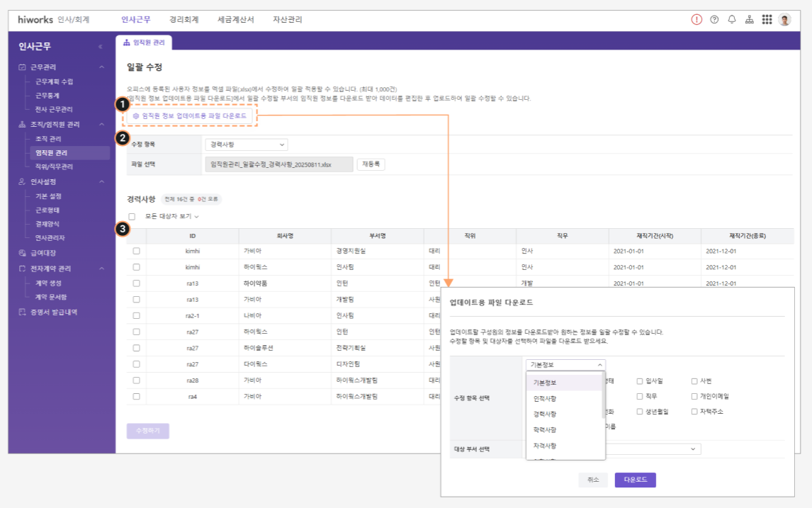Check the row for ra13 at 하이약품

pos(136,283)
